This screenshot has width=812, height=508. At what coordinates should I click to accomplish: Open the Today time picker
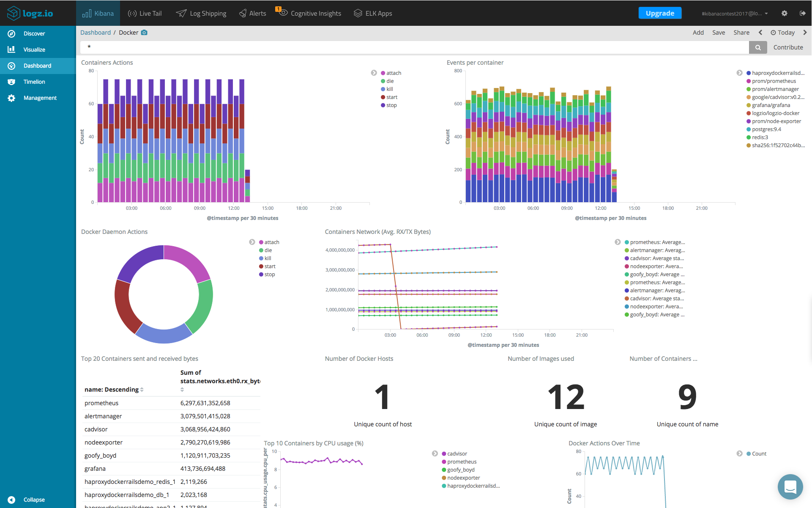pyautogui.click(x=783, y=33)
